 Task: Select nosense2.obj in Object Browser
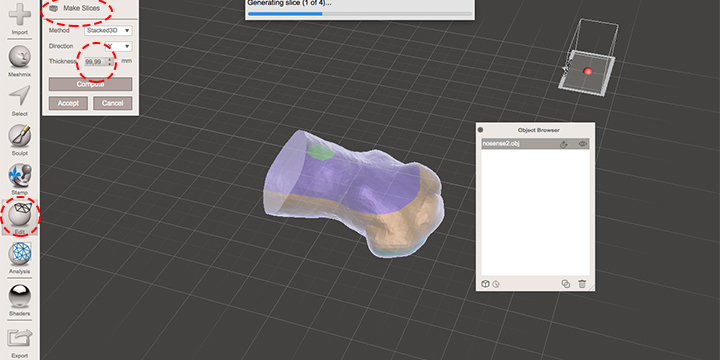tap(535, 144)
